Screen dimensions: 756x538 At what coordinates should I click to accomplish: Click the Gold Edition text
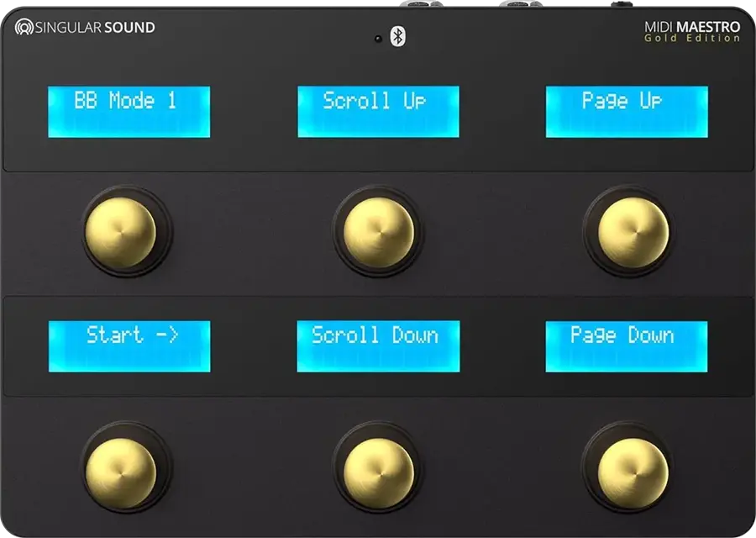pyautogui.click(x=692, y=38)
